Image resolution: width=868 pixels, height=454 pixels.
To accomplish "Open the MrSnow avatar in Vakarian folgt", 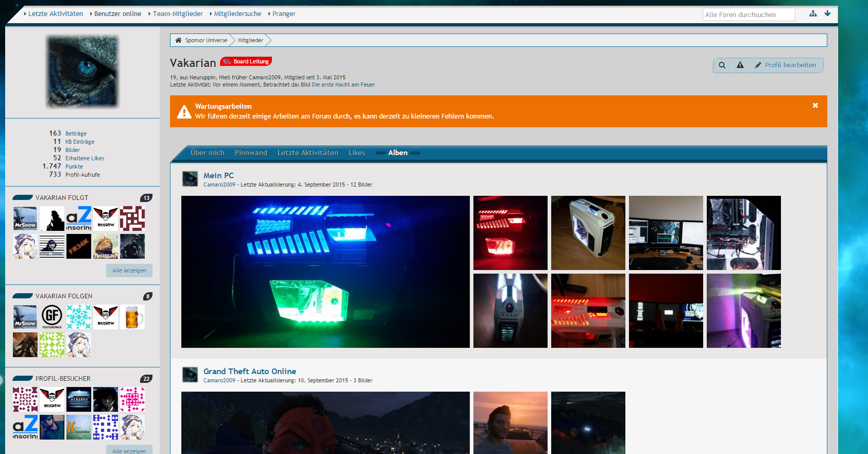I will tap(25, 218).
